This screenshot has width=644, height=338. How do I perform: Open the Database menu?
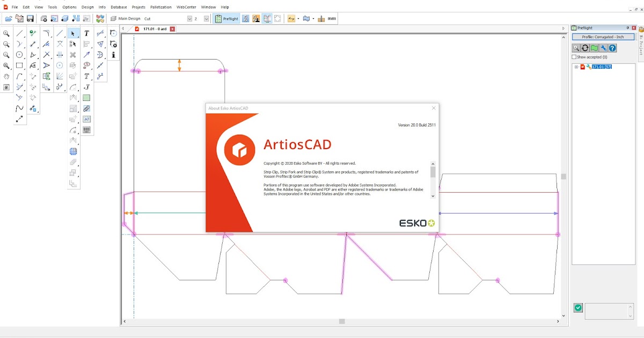[119, 7]
